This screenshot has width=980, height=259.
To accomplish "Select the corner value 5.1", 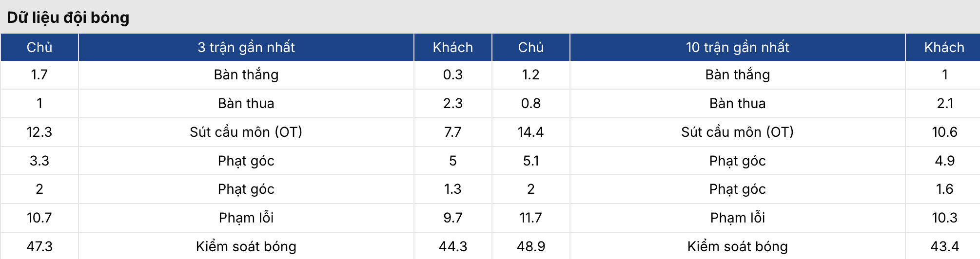I will tap(530, 161).
